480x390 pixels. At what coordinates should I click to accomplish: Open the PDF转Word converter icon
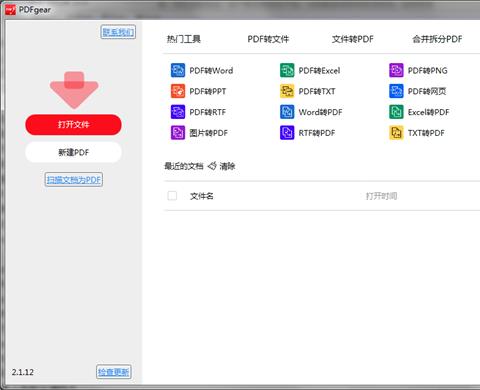click(178, 70)
